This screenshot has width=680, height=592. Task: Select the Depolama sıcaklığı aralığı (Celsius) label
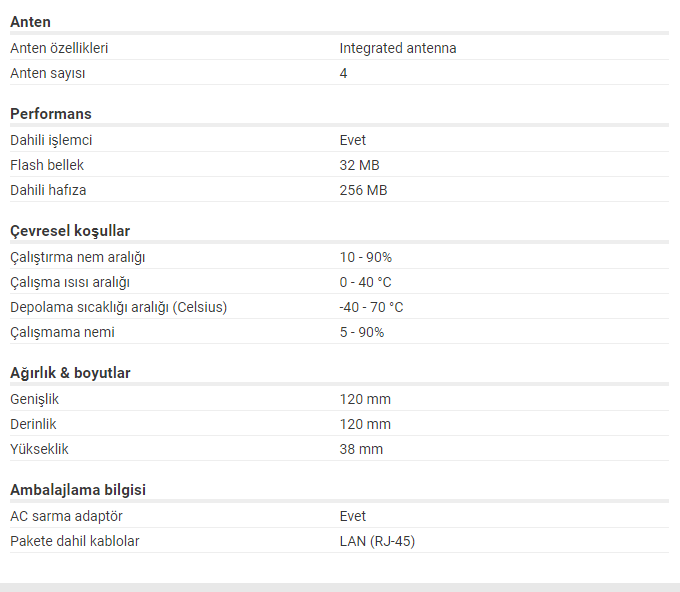[x=119, y=307]
